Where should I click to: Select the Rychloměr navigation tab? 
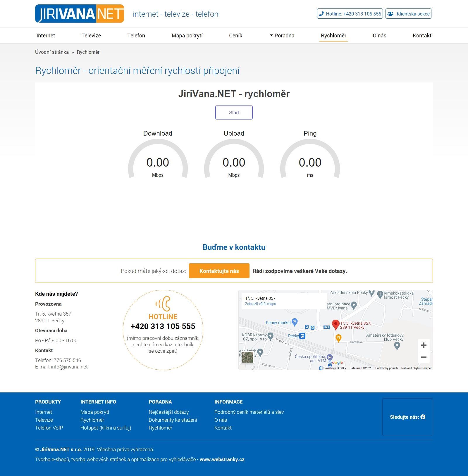click(333, 36)
